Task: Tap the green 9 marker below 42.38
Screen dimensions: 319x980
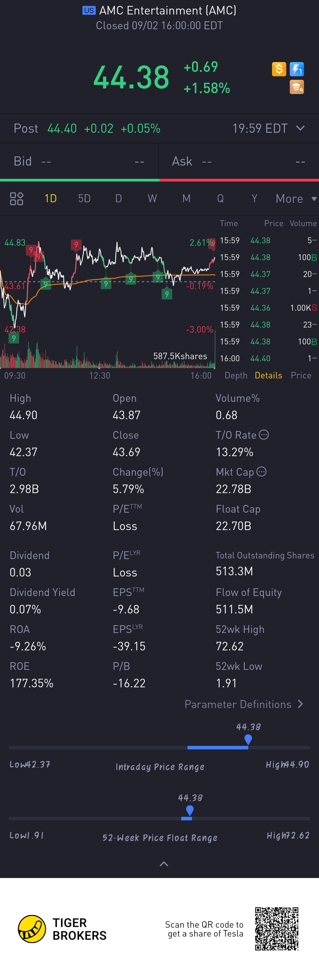Action: click(x=14, y=338)
